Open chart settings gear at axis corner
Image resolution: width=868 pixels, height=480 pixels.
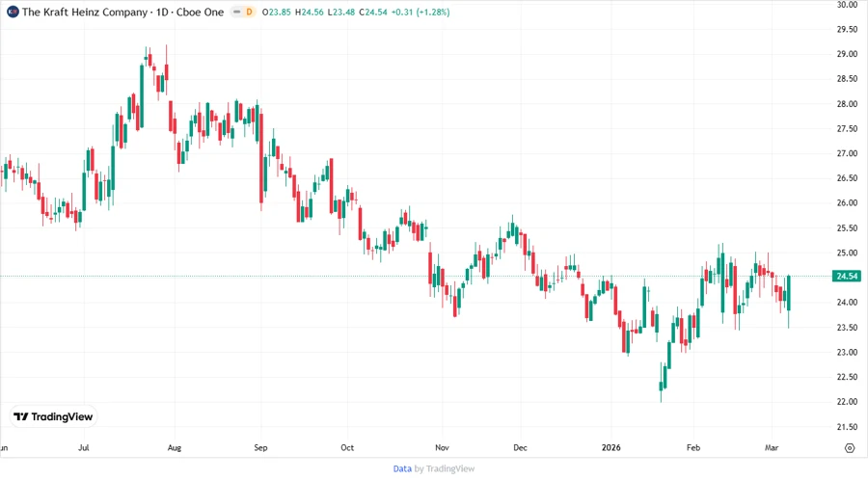[x=850, y=448]
